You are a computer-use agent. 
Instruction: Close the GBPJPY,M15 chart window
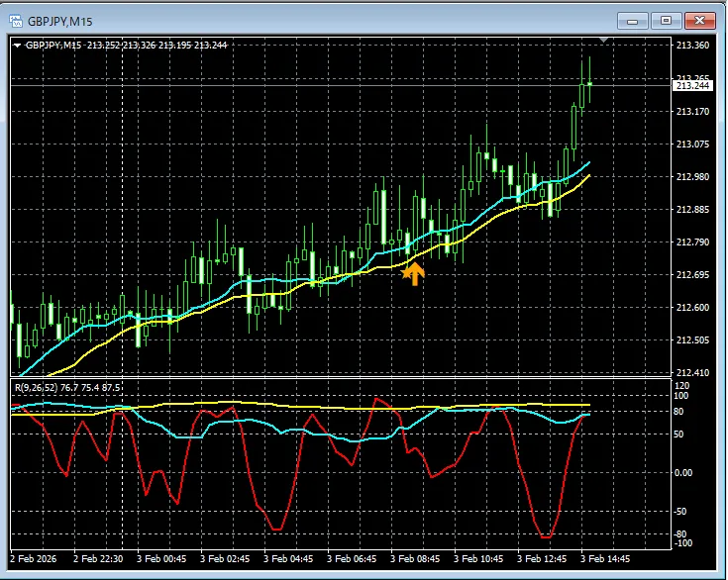click(700, 20)
